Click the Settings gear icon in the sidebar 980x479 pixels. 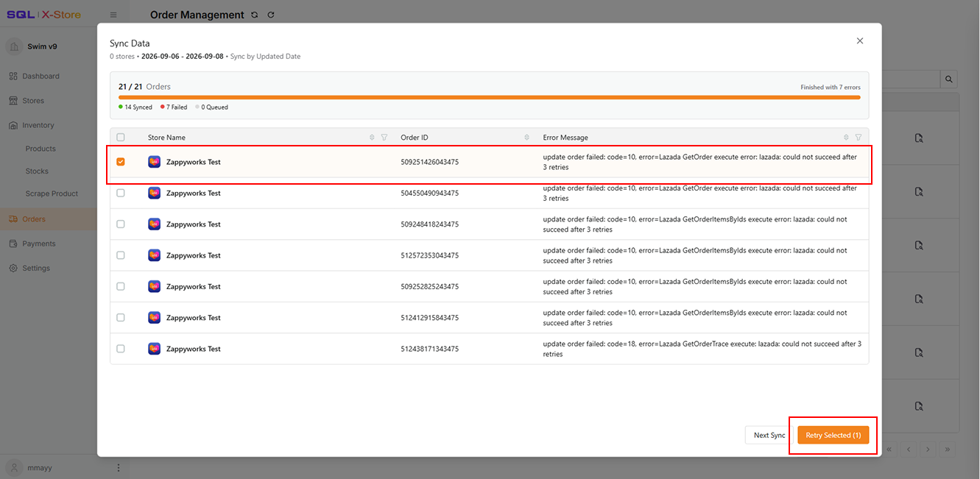coord(13,268)
